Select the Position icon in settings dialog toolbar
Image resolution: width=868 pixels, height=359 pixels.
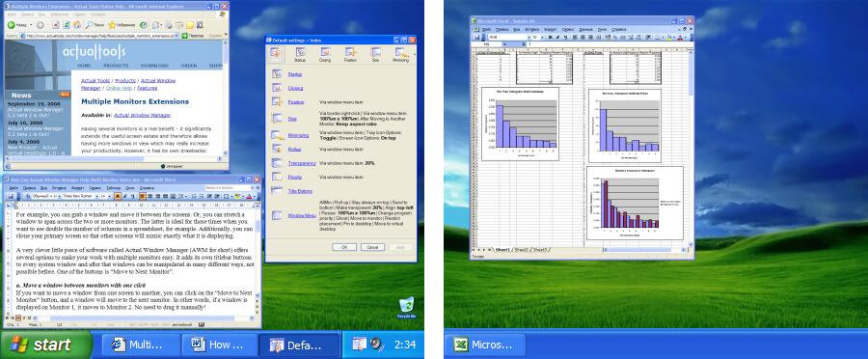tap(350, 54)
